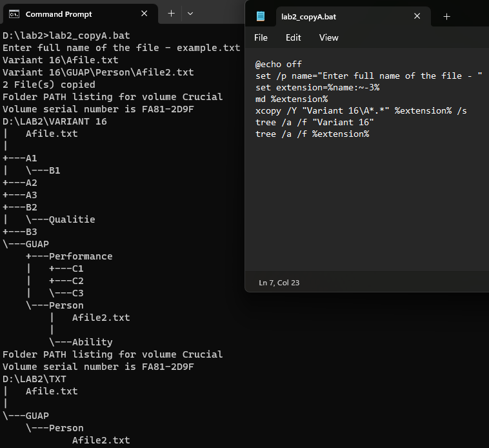Click the last tree /a /f %extension% line
This screenshot has height=448, width=489.
point(312,134)
